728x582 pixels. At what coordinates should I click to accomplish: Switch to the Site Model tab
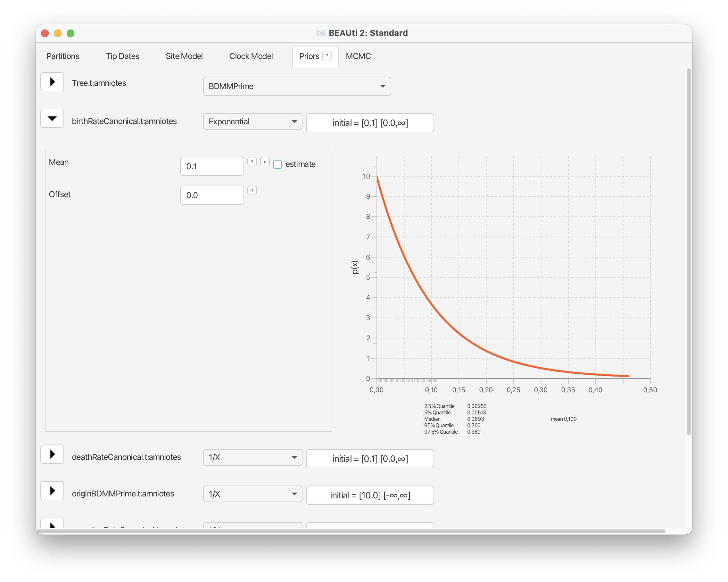coord(184,56)
